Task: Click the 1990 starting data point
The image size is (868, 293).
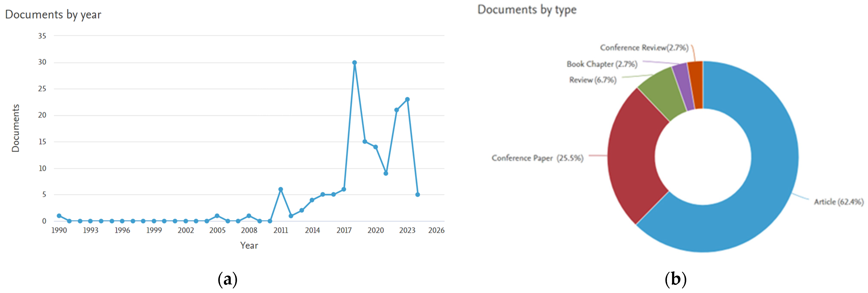Action: 59,216
